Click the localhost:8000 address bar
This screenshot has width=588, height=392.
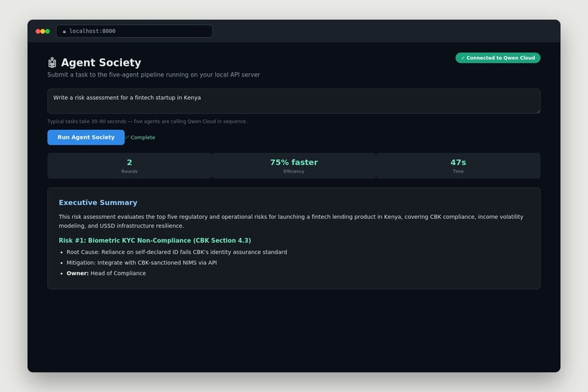pyautogui.click(x=134, y=31)
